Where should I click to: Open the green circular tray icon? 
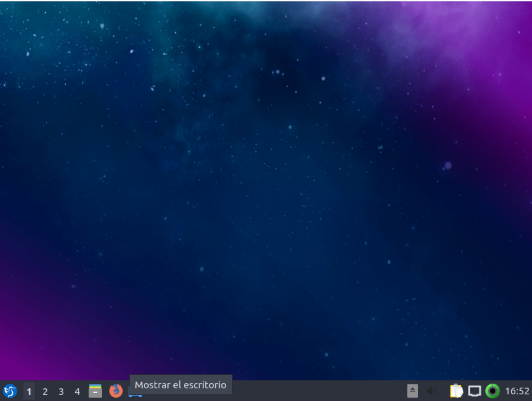[493, 391]
